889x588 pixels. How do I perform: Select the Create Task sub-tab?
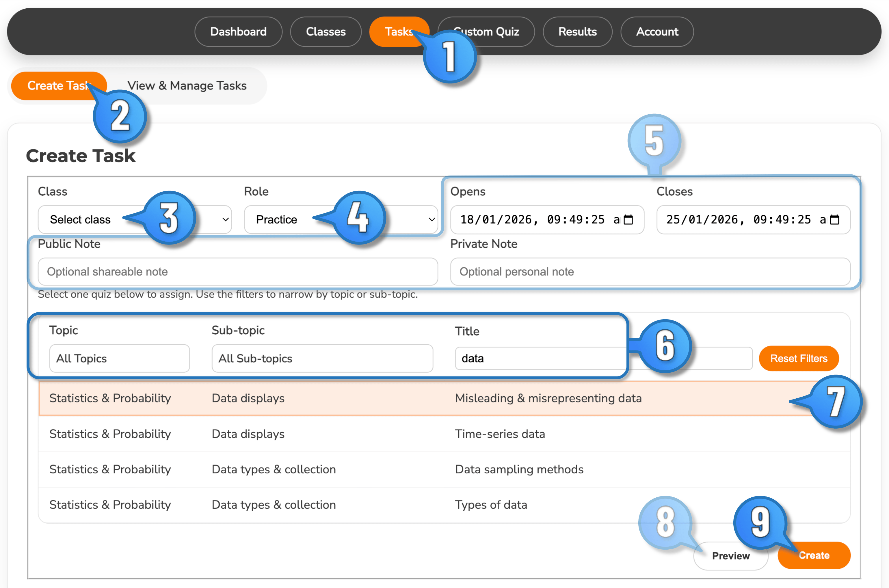point(56,86)
